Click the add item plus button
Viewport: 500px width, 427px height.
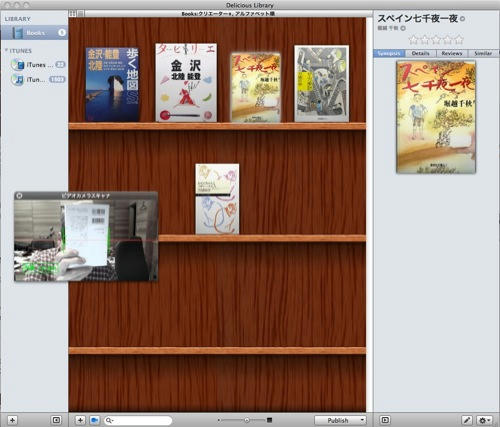[80, 420]
